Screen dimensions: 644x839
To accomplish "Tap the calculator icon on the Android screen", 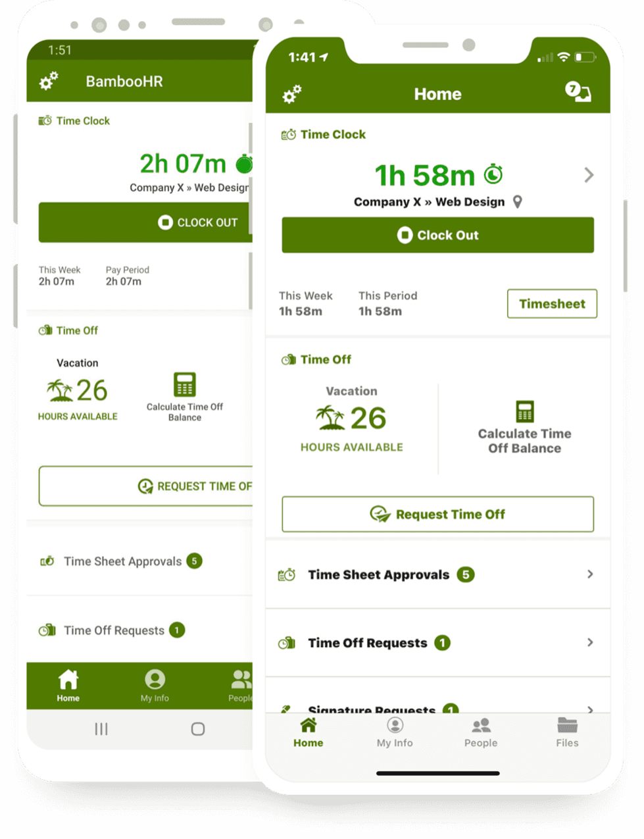I will tap(185, 385).
